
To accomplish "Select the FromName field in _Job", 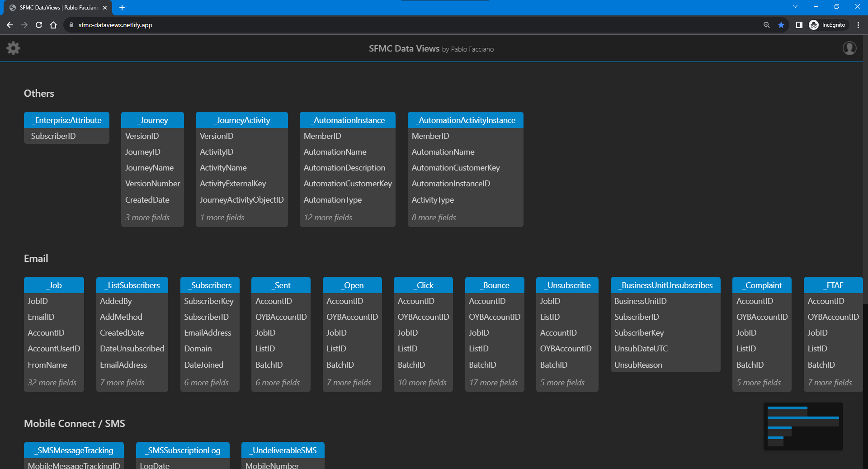I will (54, 365).
